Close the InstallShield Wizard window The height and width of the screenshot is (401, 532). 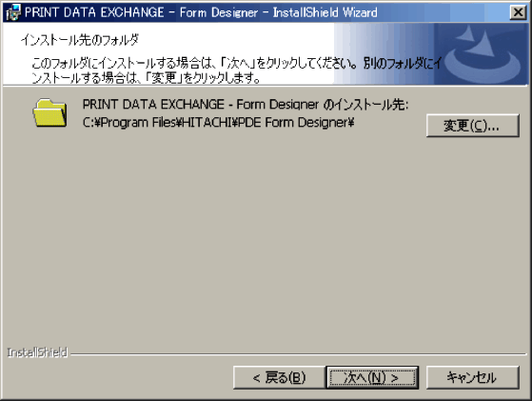point(518,12)
